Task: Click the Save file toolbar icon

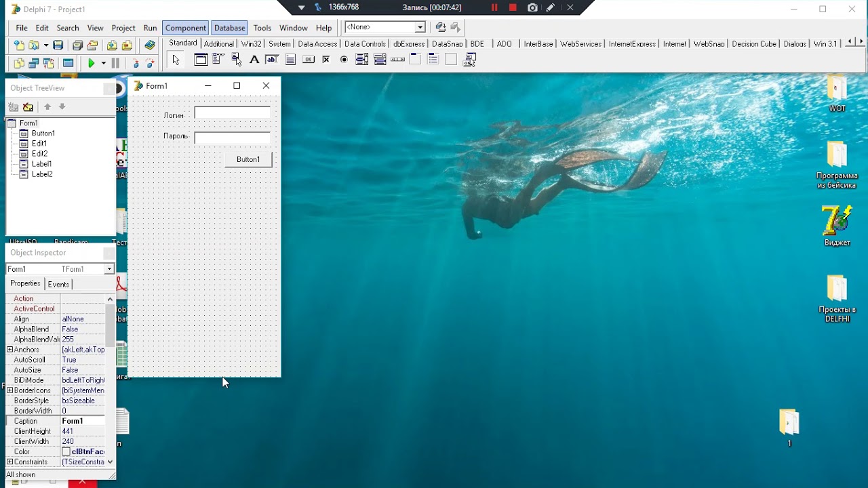Action: click(x=58, y=45)
